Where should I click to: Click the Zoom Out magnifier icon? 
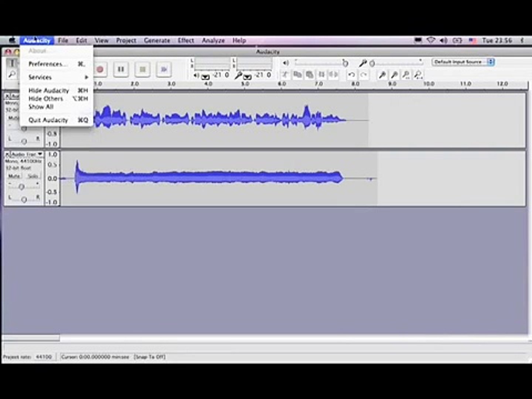point(395,75)
